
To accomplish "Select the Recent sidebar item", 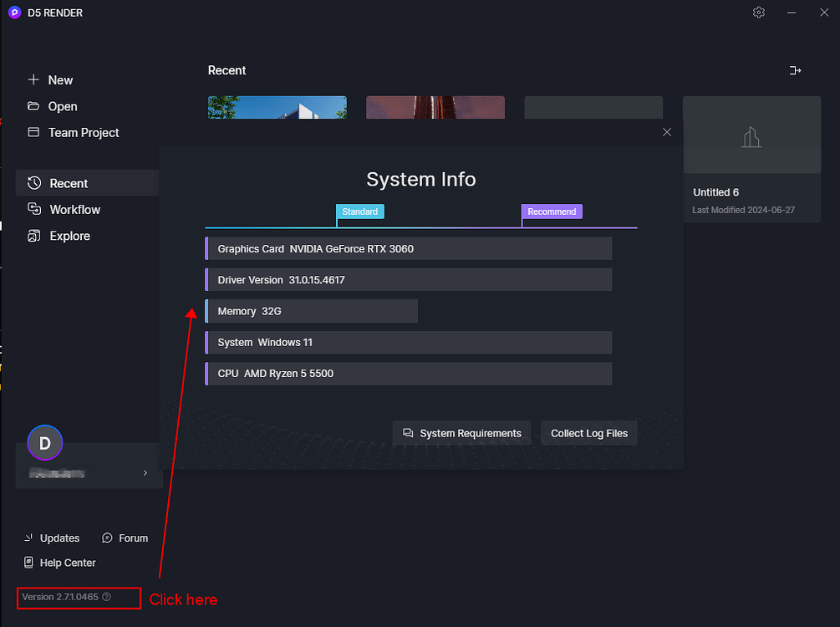I will (x=87, y=183).
